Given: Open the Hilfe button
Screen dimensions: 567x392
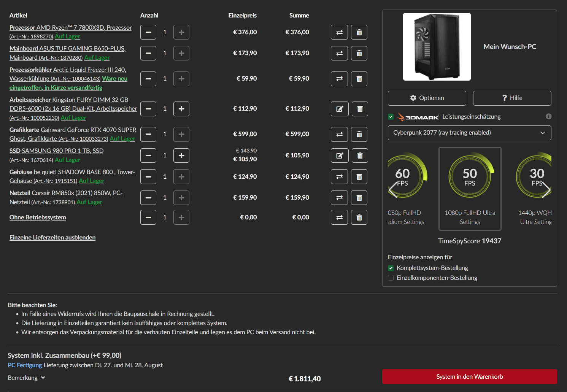Looking at the screenshot, I should tap(512, 98).
